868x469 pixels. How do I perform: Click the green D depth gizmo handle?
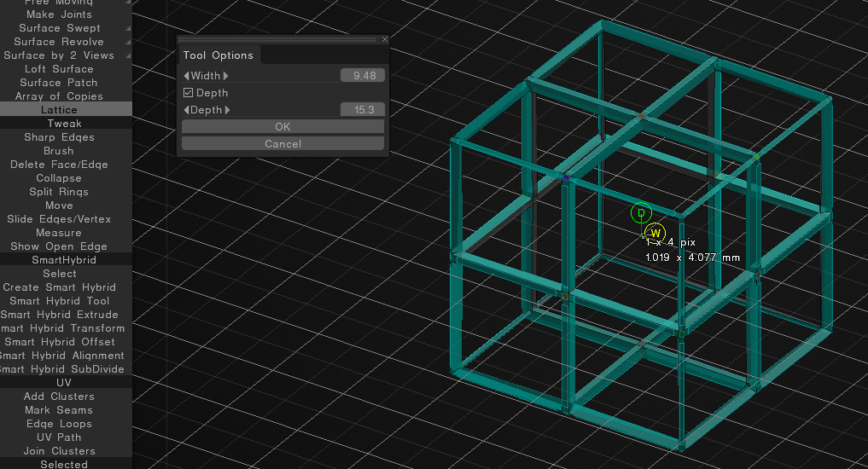coord(640,212)
